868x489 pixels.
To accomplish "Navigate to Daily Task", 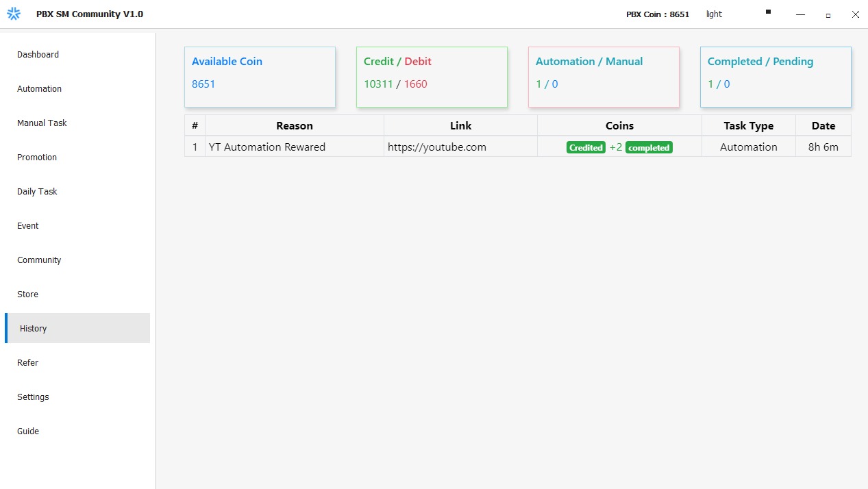I will pos(37,192).
